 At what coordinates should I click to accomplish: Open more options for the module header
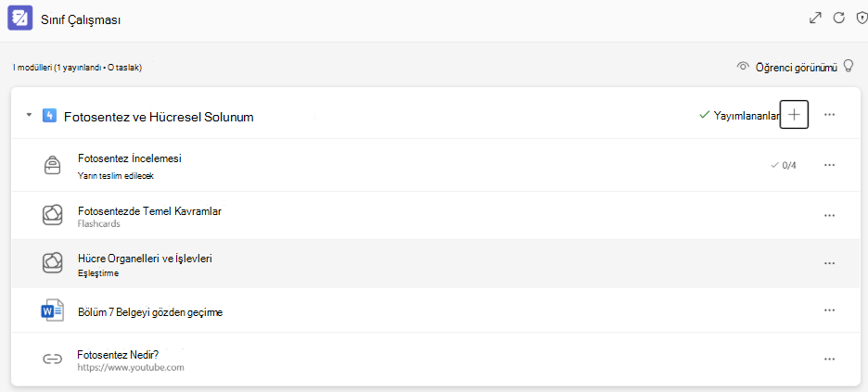pyautogui.click(x=829, y=114)
